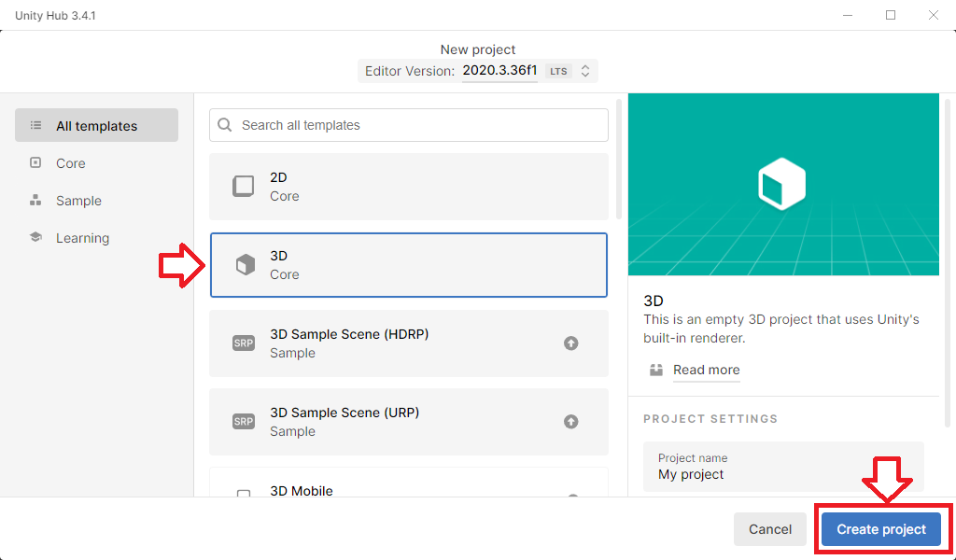Open the Sample templates category
This screenshot has height=560, width=956.
78,201
